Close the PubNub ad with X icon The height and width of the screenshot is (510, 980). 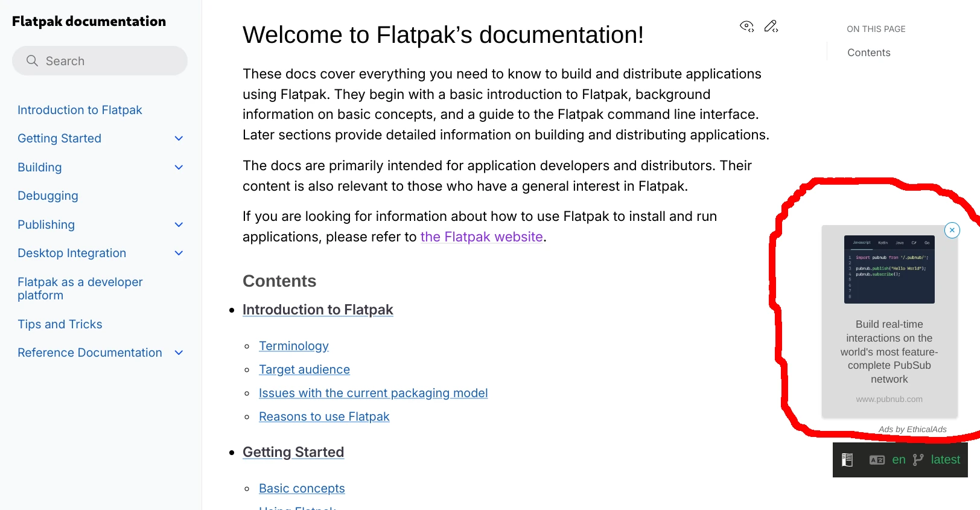click(x=952, y=230)
